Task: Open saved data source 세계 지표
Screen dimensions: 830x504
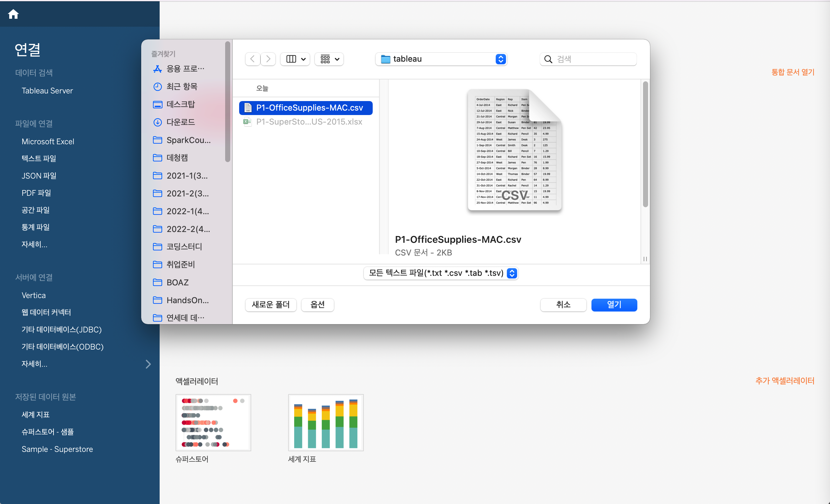Action: point(36,415)
